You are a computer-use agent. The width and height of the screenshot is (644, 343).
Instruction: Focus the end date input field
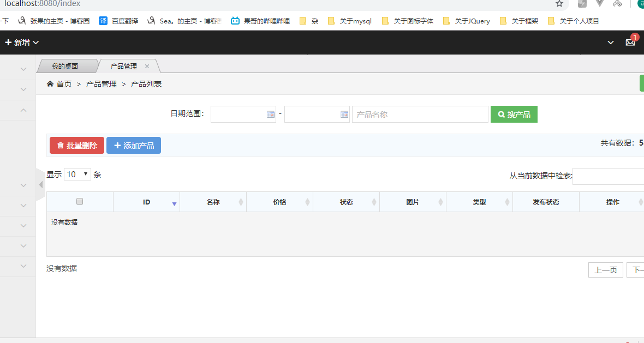[x=317, y=115]
